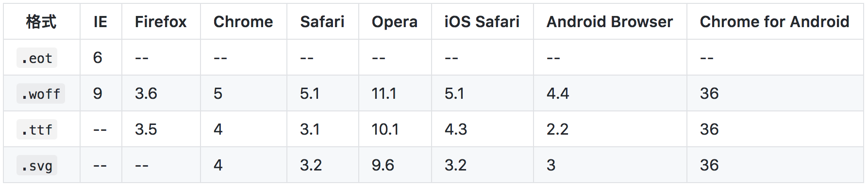Select the Chrome column header
This screenshot has width=868, height=186.
pyautogui.click(x=243, y=21)
